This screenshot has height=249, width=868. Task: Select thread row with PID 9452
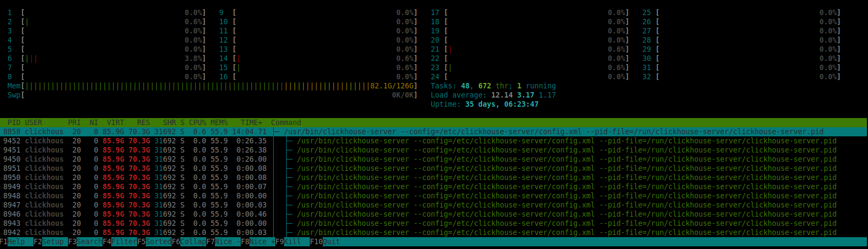[x=434, y=141]
